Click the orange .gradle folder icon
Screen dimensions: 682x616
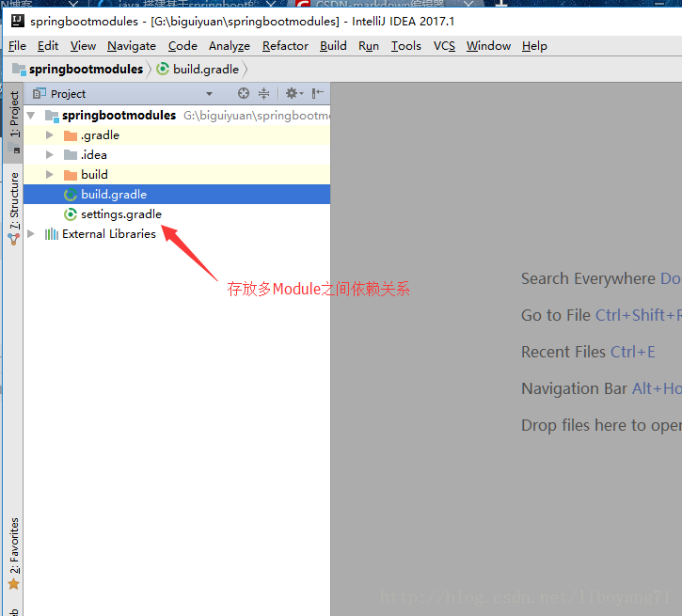pos(70,135)
